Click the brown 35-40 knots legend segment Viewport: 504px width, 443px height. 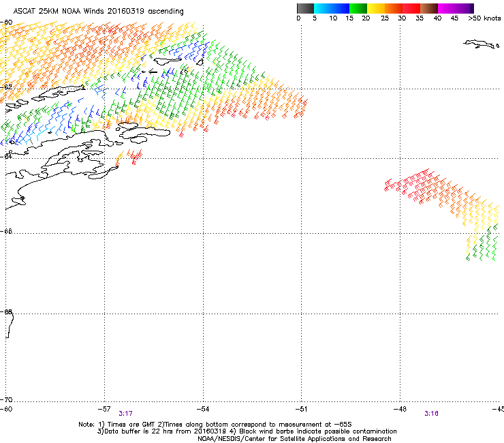(x=429, y=8)
